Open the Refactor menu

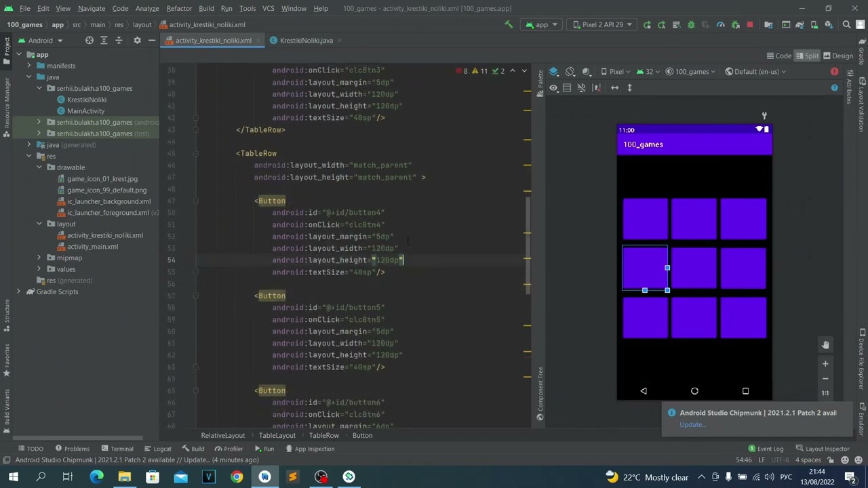[179, 8]
